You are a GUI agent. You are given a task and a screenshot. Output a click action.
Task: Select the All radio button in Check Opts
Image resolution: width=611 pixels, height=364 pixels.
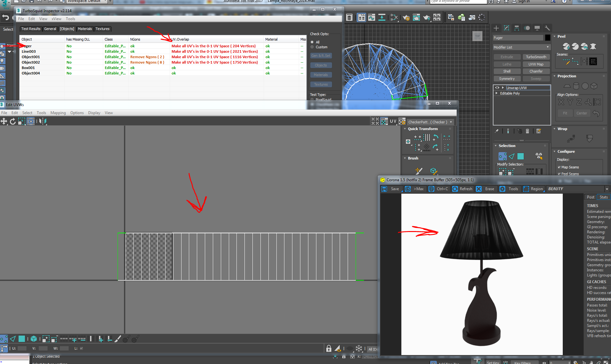click(312, 42)
